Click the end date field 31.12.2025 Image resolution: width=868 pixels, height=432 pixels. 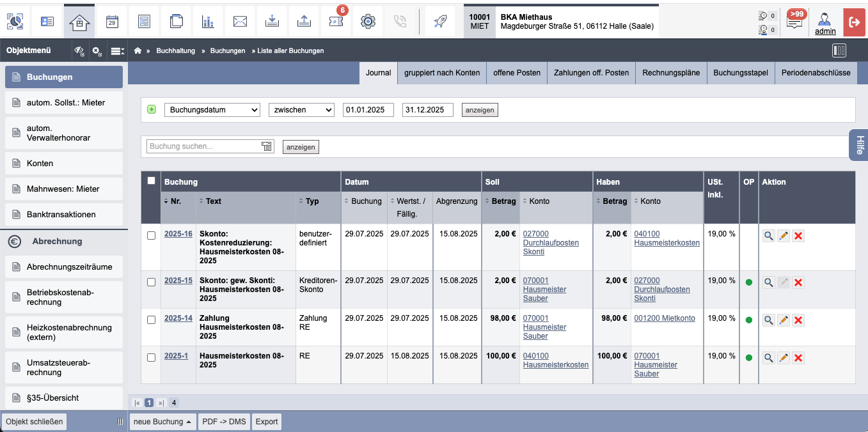(428, 110)
